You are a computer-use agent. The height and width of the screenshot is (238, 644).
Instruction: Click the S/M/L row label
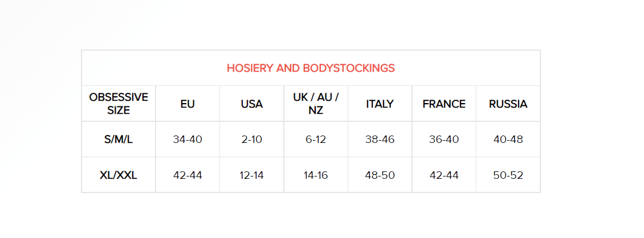(119, 139)
